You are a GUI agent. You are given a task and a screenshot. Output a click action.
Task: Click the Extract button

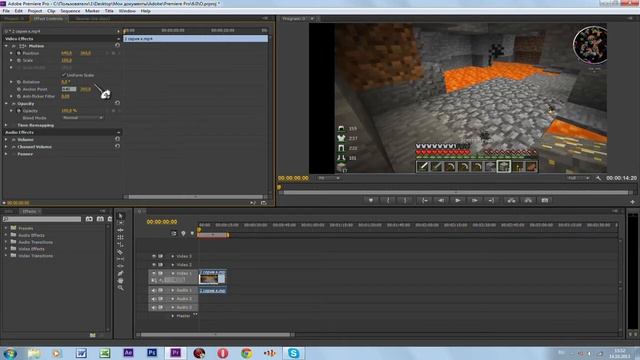click(528, 200)
